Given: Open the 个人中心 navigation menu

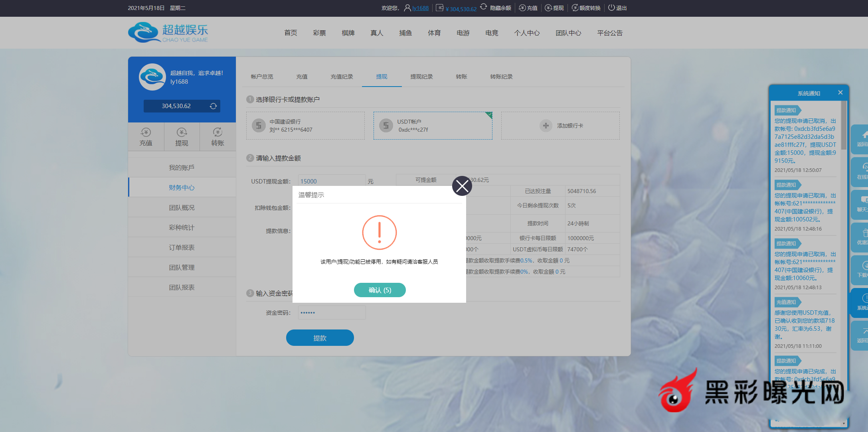Looking at the screenshot, I should (x=527, y=33).
